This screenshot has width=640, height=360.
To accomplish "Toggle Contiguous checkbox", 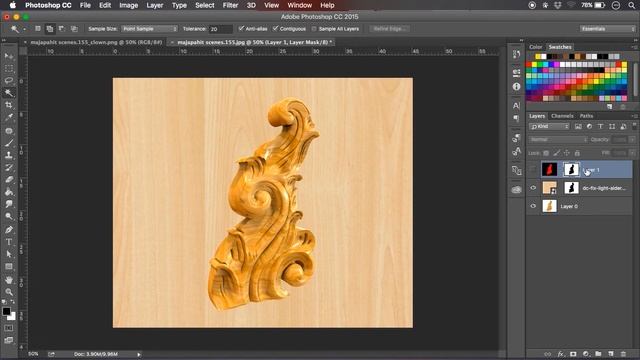I will [276, 29].
